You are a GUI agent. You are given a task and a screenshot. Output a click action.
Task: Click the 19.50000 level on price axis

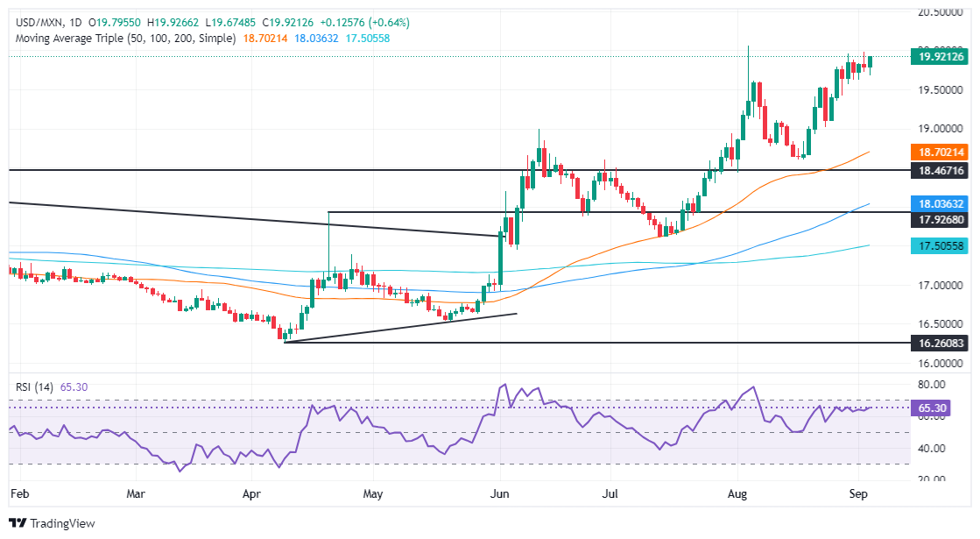940,90
